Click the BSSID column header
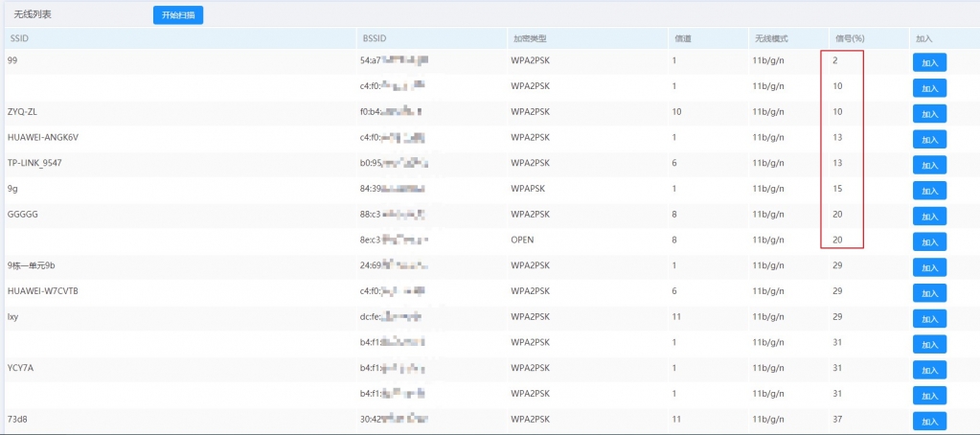This screenshot has height=435, width=980. click(x=374, y=38)
